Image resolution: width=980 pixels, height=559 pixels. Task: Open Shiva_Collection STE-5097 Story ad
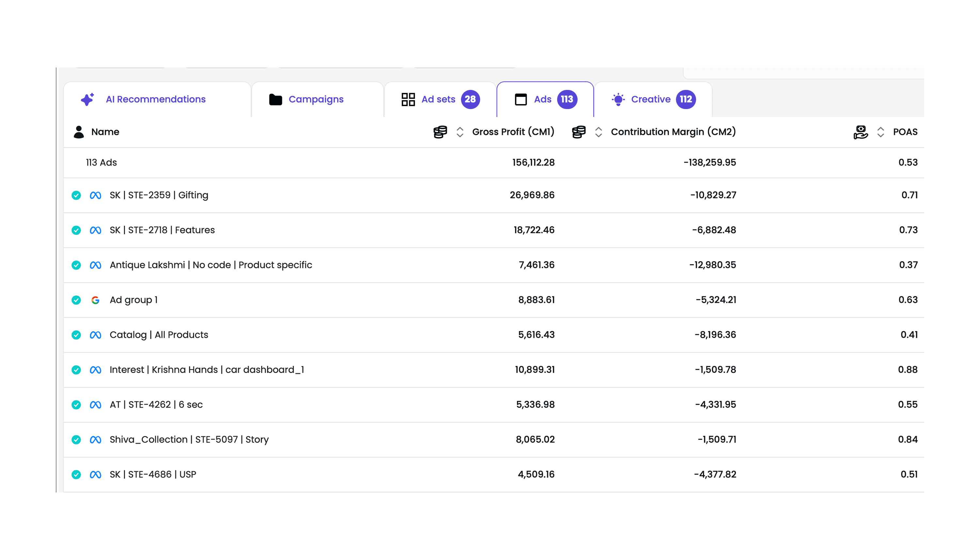189,440
